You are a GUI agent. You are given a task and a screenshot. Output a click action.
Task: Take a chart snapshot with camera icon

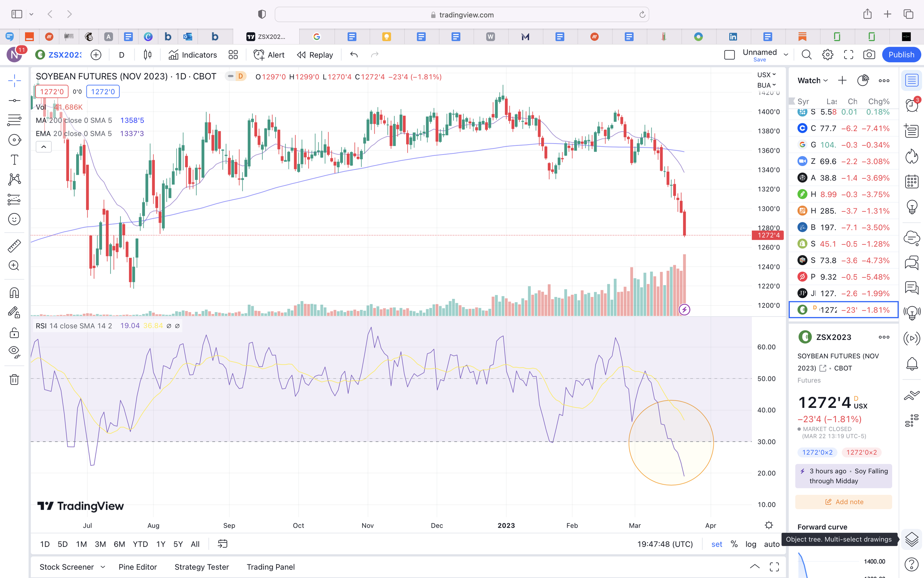869,55
